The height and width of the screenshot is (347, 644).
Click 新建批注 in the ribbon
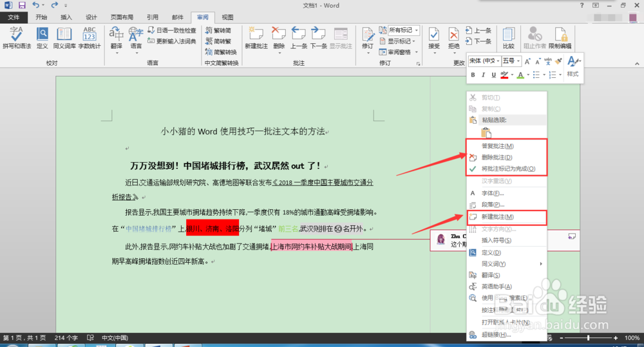[256, 38]
